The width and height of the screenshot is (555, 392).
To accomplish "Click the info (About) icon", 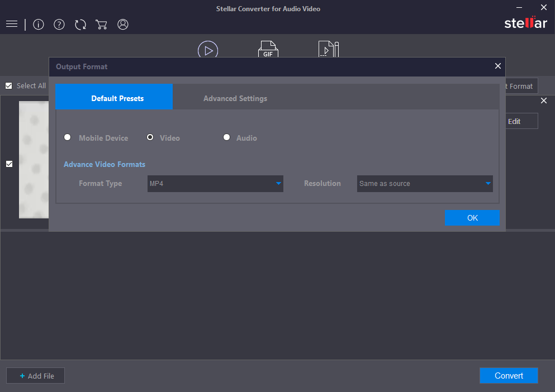I will 39,25.
